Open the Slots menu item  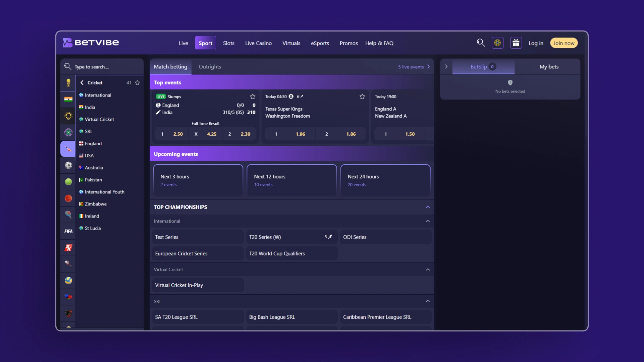pos(229,43)
